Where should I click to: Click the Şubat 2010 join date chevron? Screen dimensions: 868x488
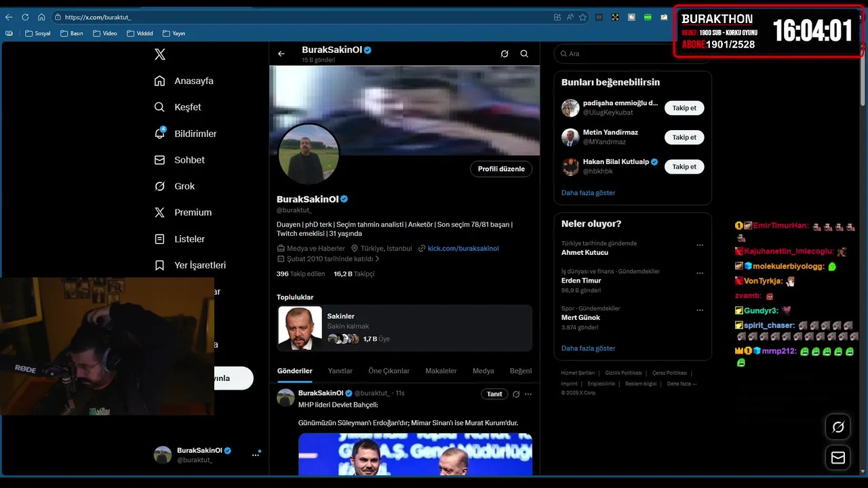(377, 259)
